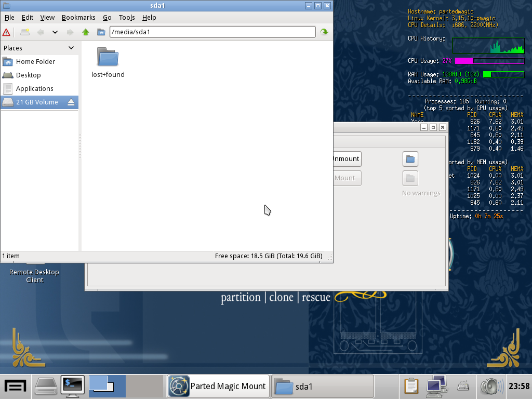Screen dimensions: 532x399
Task: Close the sda1 file manager window
Action: click(x=327, y=5)
